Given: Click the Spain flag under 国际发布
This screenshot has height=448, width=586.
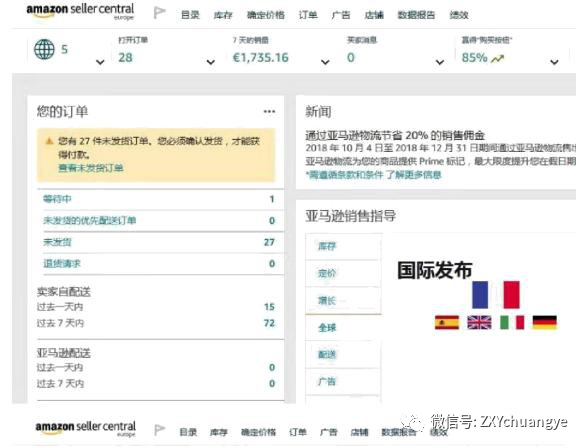Looking at the screenshot, I should click(x=447, y=322).
